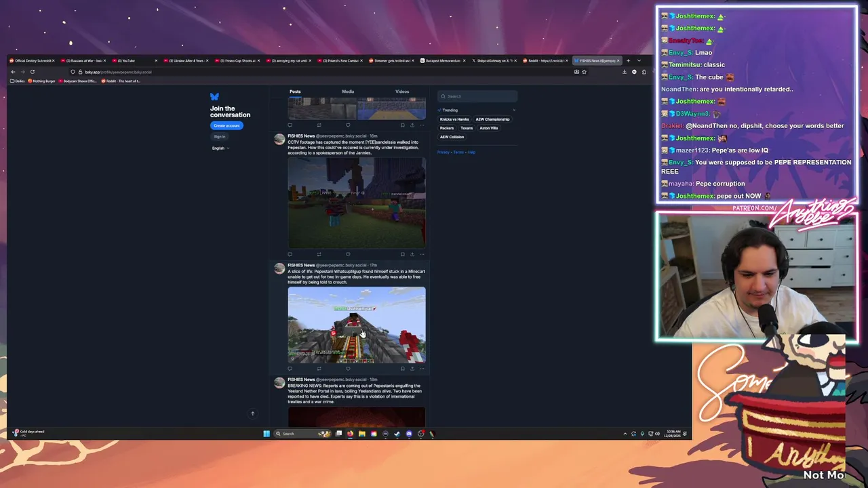Image resolution: width=868 pixels, height=488 pixels.
Task: Open File Explorer from the taskbar
Action: point(361,434)
